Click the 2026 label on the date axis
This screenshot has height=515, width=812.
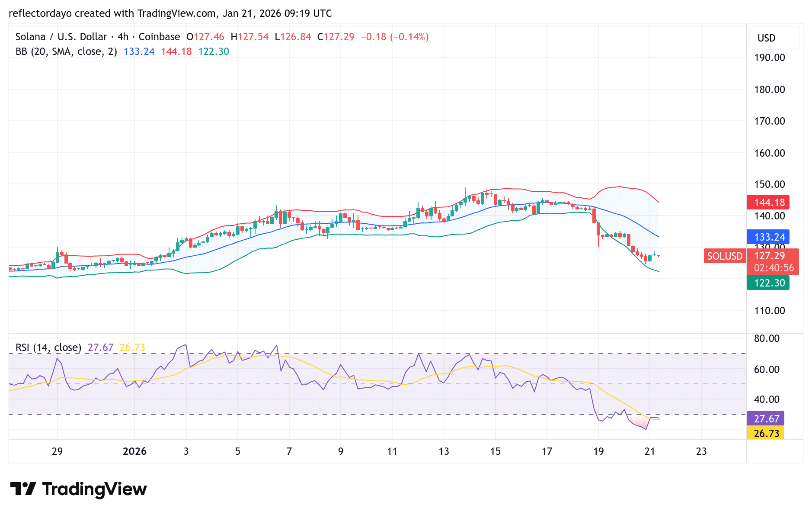pyautogui.click(x=134, y=451)
